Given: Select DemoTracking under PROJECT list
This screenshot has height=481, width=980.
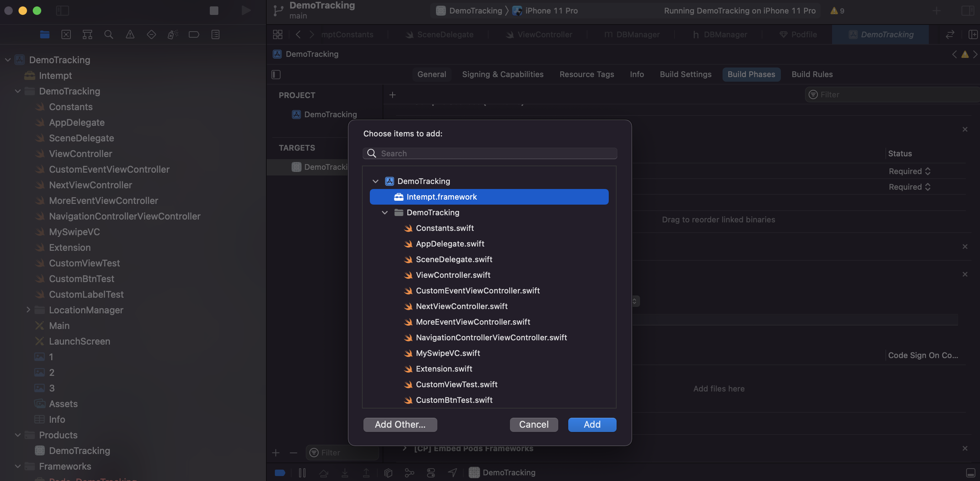Looking at the screenshot, I should coord(325,114).
